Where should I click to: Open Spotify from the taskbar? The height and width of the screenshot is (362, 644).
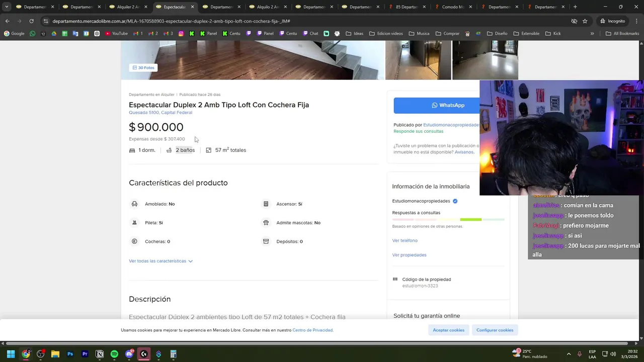tap(114, 354)
